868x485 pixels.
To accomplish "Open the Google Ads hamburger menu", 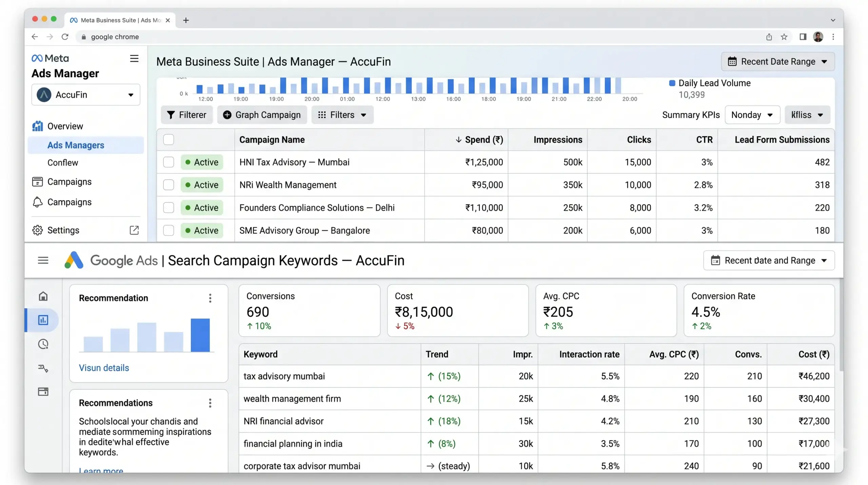I will coord(43,260).
